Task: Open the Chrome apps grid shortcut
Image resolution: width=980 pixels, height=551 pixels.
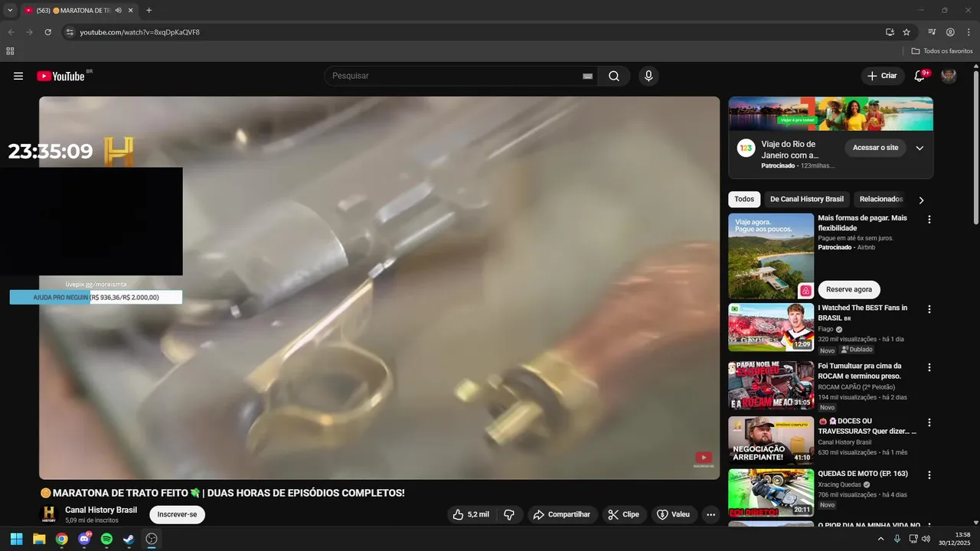Action: pyautogui.click(x=10, y=51)
